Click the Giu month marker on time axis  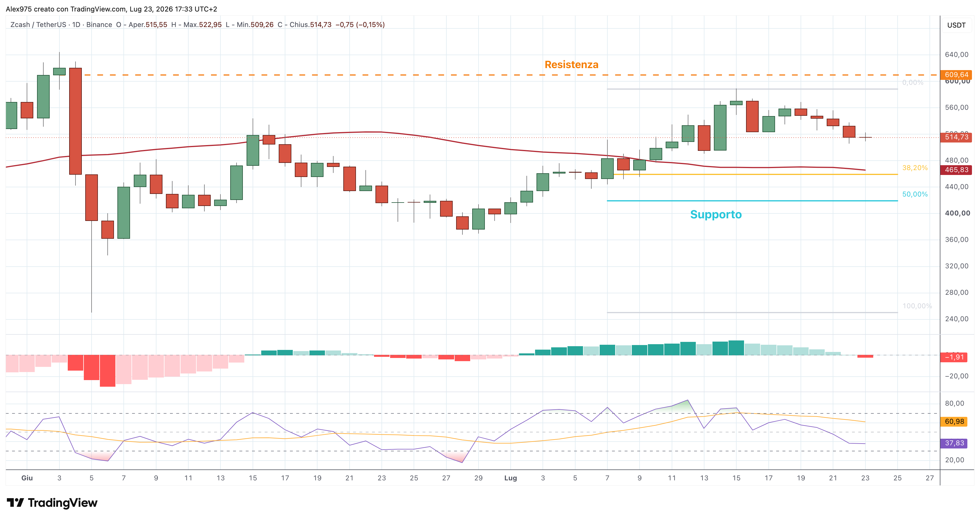[27, 478]
